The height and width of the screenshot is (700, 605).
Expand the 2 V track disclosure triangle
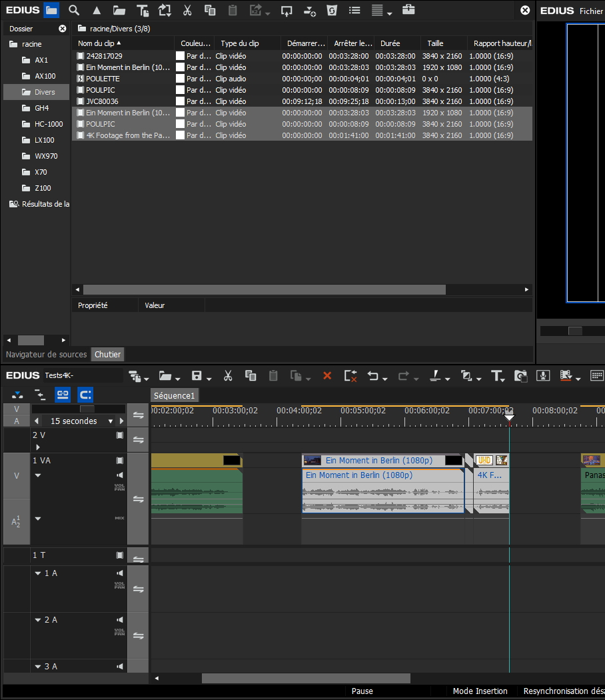click(x=38, y=447)
